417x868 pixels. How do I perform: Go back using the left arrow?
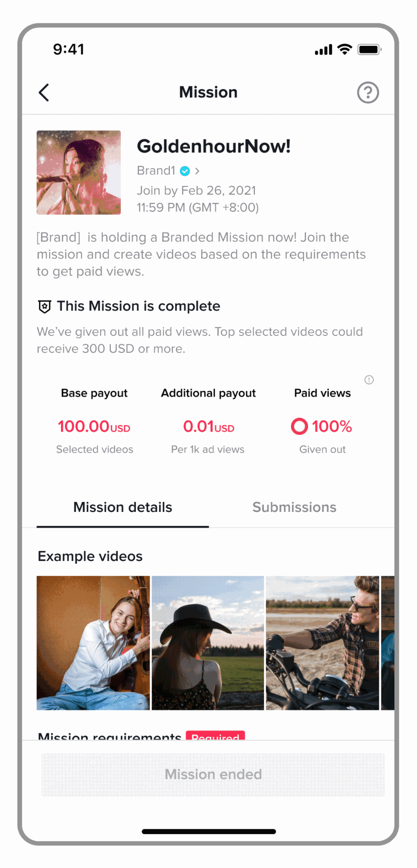click(x=44, y=92)
